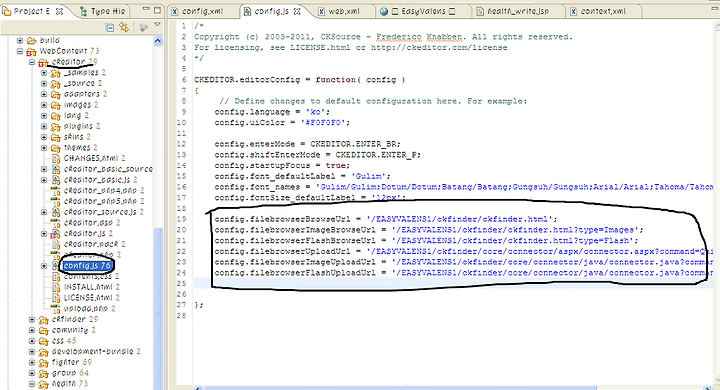Switch to the Type Hierarchy tab
Viewport: 720px width, 390px height.
103,11
